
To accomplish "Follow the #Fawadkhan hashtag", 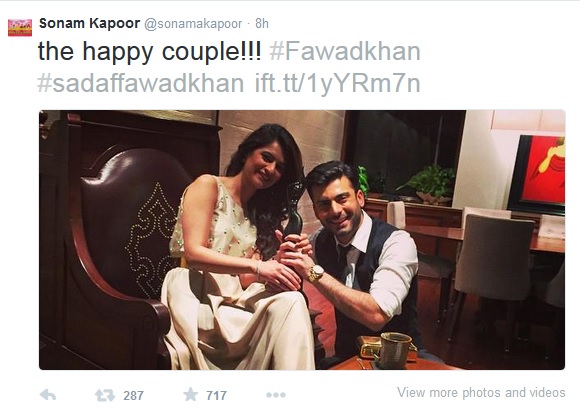I will coord(345,51).
